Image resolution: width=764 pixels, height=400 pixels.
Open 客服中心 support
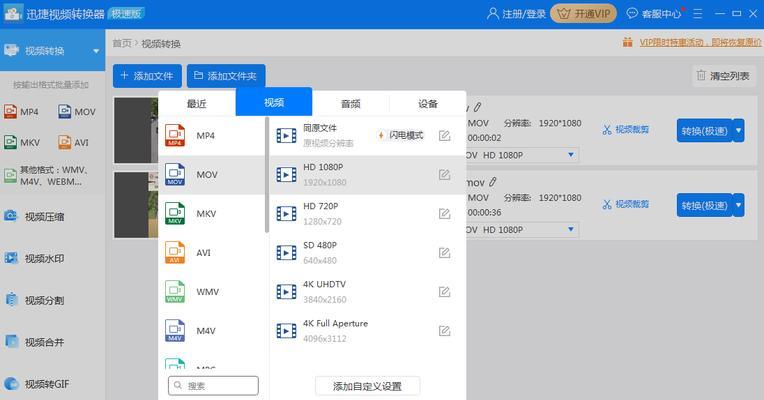point(654,14)
